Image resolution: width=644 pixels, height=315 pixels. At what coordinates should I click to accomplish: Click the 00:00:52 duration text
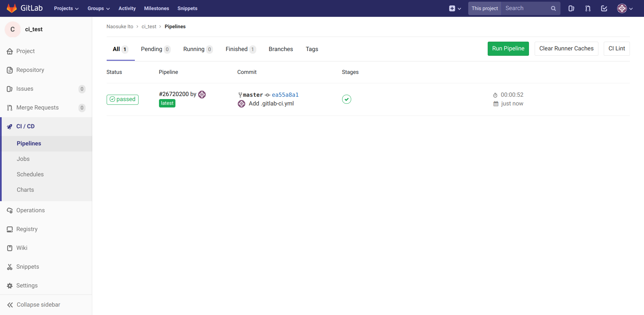point(512,95)
